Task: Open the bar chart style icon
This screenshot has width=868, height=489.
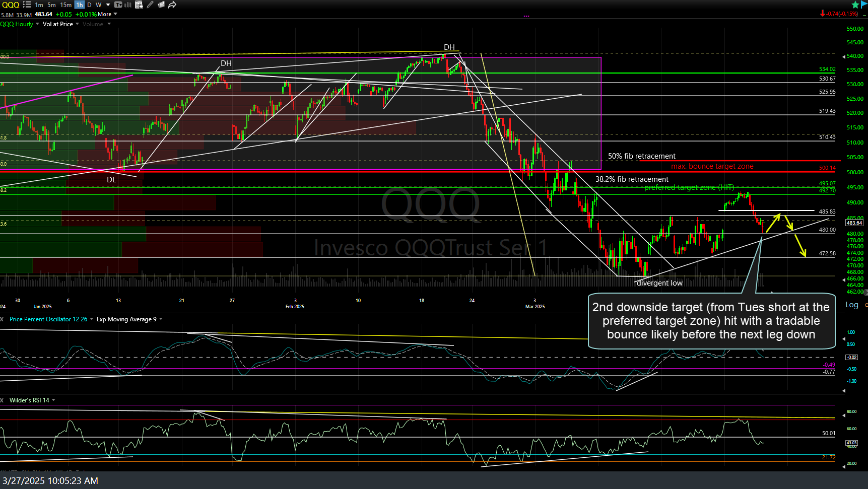Action: coord(128,5)
